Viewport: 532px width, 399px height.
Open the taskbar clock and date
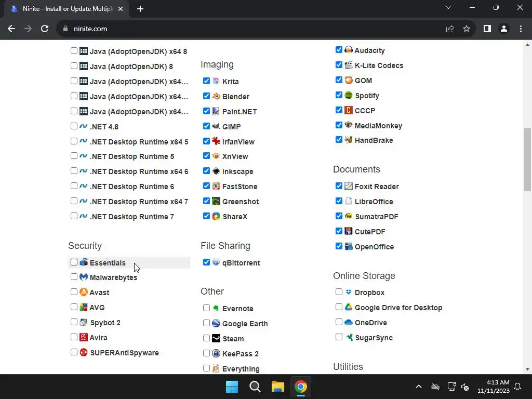pos(494,387)
